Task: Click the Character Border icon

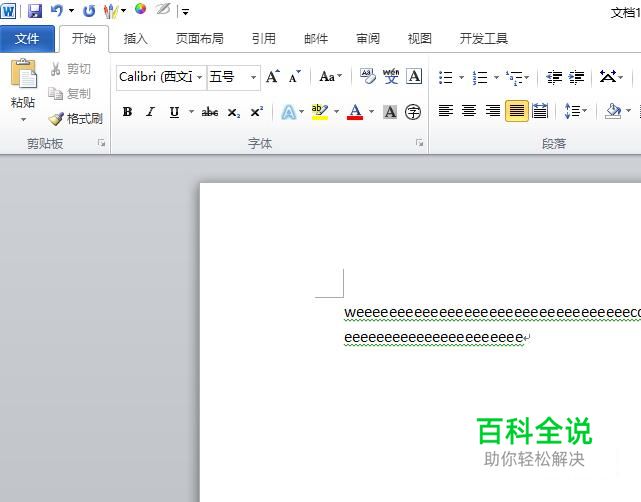Action: click(x=414, y=76)
